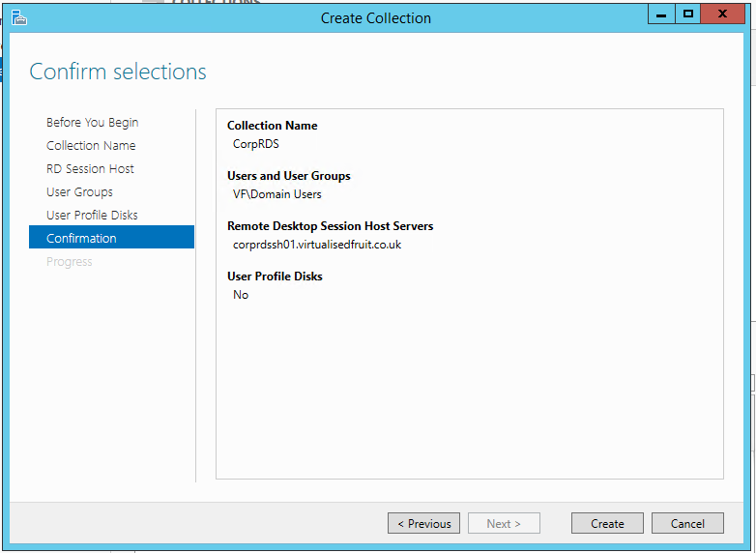Minimize the Create Collection window
The height and width of the screenshot is (553, 756).
[x=660, y=15]
